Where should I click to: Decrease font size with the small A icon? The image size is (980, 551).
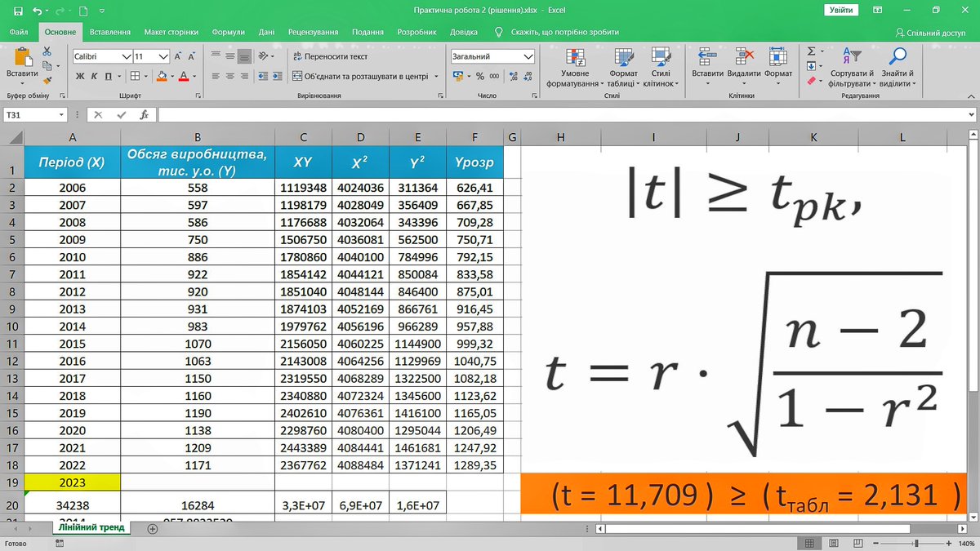click(x=194, y=57)
